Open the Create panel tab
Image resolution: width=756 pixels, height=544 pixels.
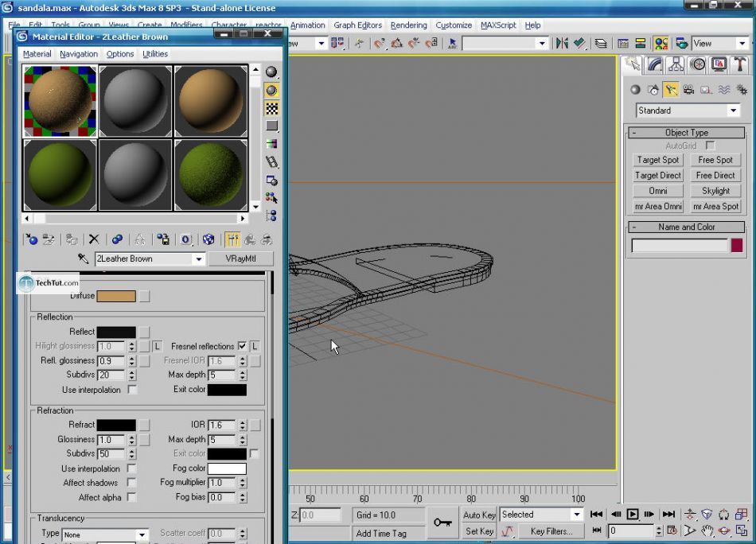[x=633, y=64]
